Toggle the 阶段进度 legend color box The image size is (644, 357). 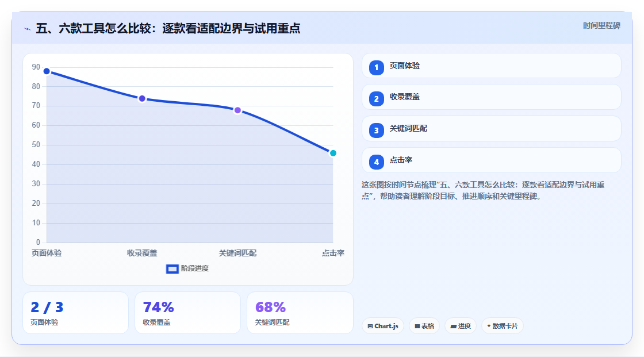[172, 269]
